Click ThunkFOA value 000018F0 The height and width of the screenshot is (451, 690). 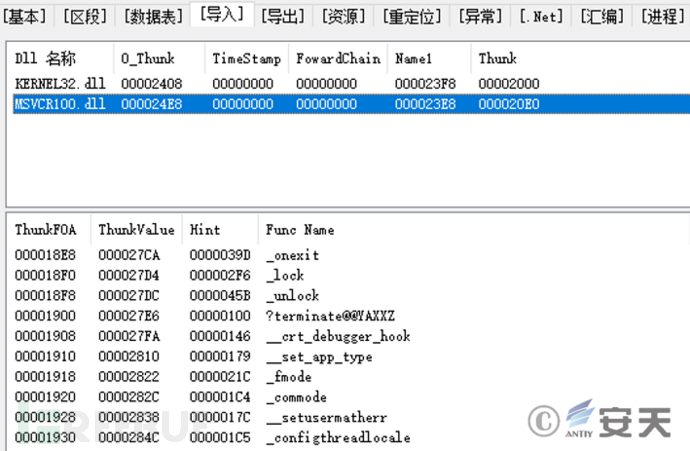45,275
